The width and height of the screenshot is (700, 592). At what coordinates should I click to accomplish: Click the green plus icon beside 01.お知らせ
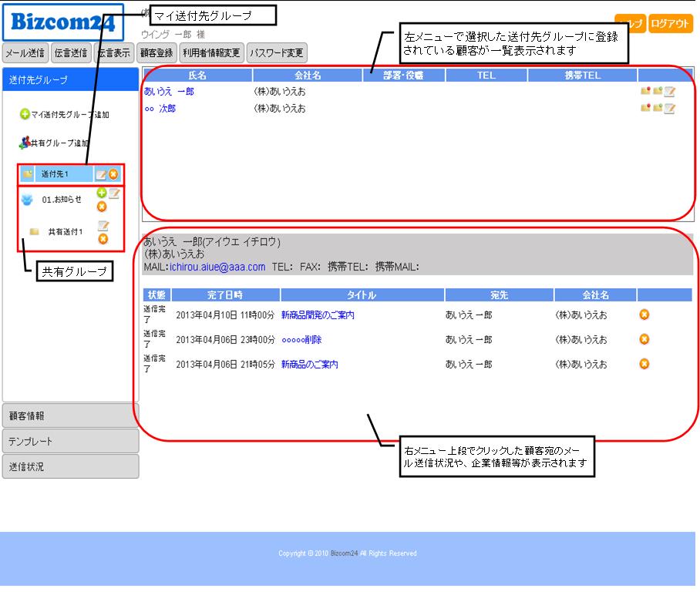[102, 193]
